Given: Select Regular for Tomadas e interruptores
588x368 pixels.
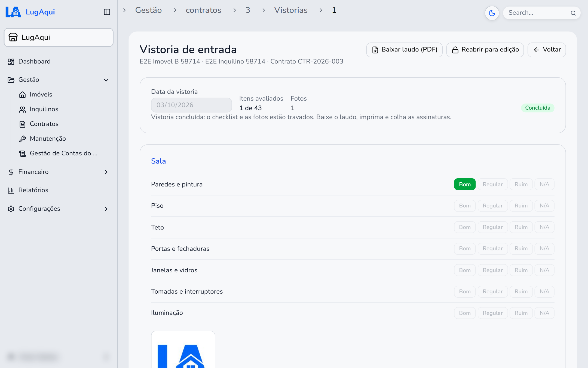Looking at the screenshot, I should pyautogui.click(x=492, y=291).
